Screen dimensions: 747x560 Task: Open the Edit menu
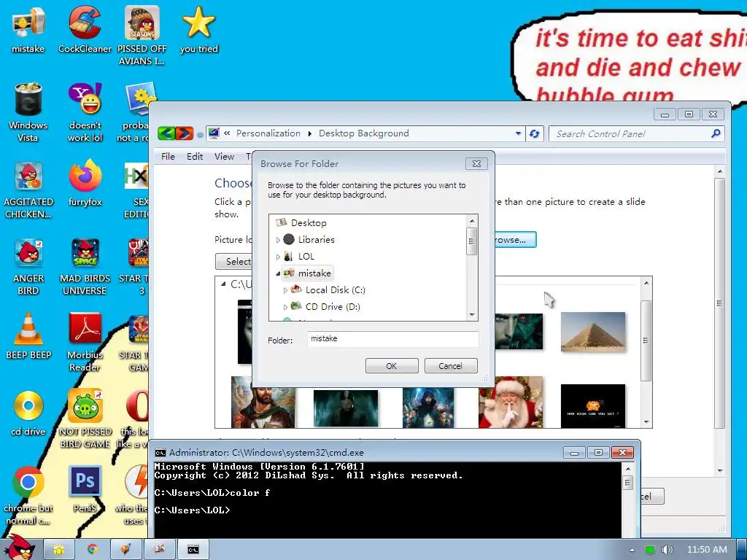[194, 157]
